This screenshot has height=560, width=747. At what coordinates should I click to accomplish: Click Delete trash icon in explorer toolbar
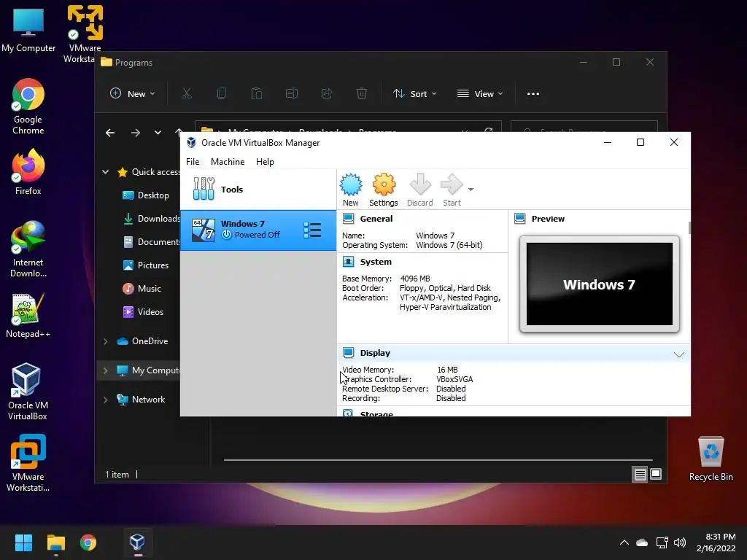pyautogui.click(x=362, y=93)
